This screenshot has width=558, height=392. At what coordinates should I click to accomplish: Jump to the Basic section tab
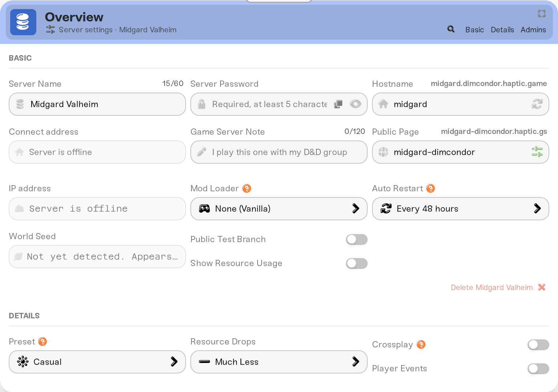(x=474, y=30)
